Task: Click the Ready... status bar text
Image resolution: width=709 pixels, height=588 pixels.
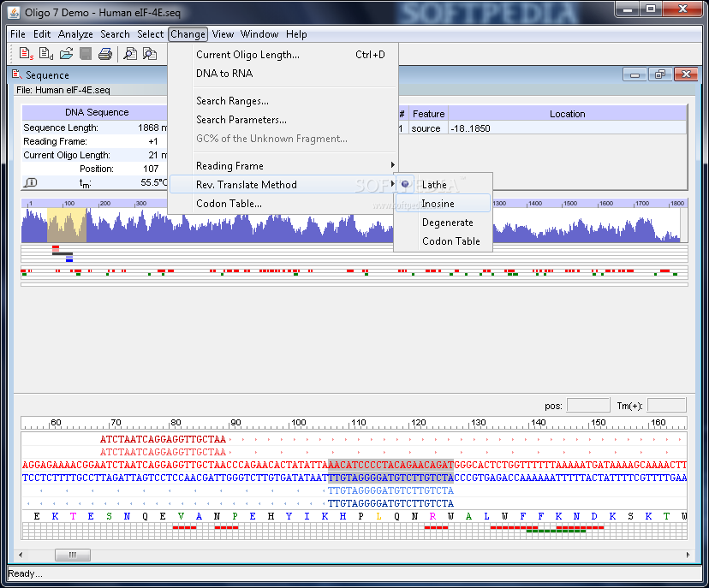Action: click(x=25, y=573)
